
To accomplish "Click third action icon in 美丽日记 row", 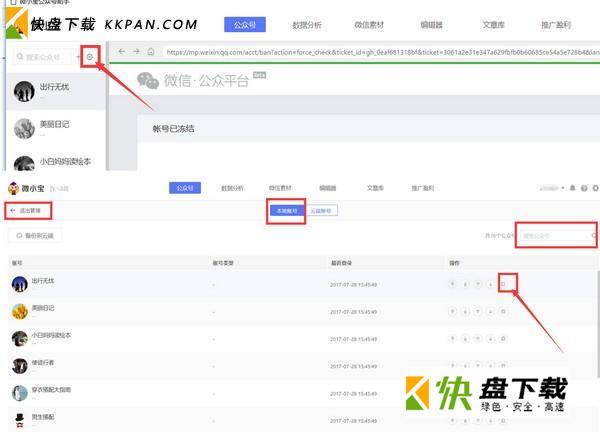I will (x=478, y=311).
